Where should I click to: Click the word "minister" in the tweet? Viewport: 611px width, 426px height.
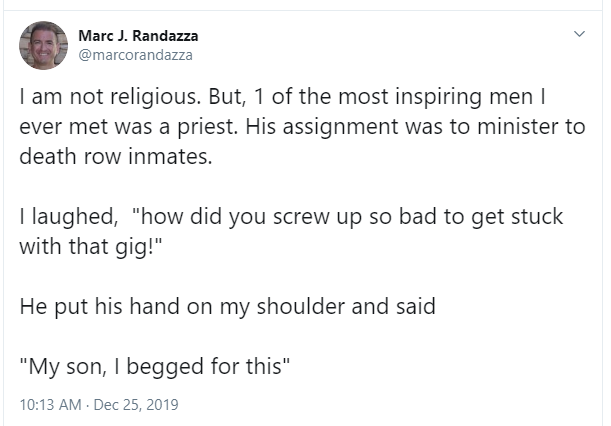[511, 130]
